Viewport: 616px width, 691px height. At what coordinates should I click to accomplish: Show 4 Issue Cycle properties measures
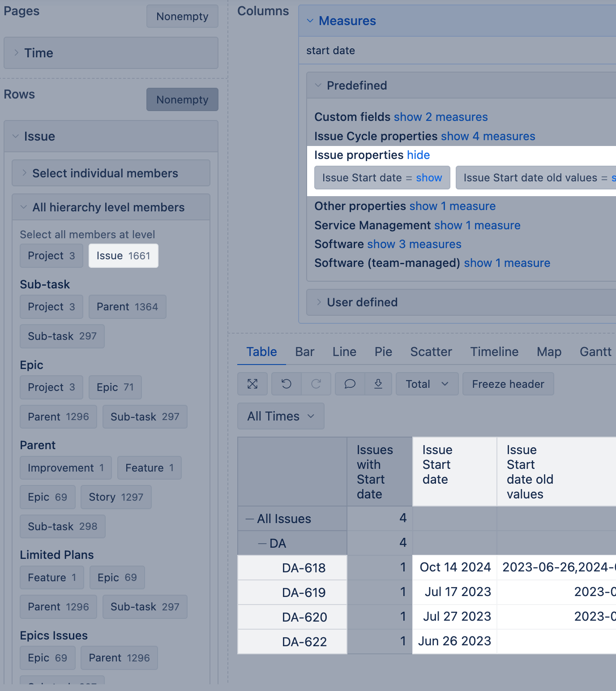[488, 136]
